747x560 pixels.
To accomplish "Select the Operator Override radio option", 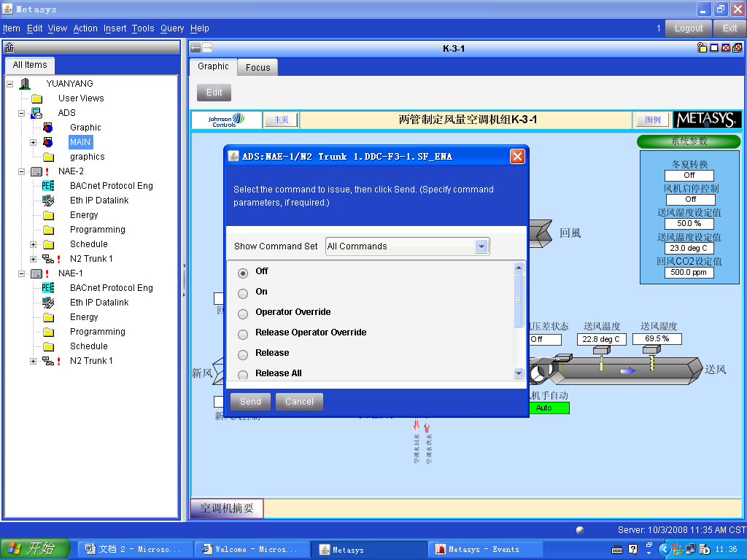I will pyautogui.click(x=243, y=314).
